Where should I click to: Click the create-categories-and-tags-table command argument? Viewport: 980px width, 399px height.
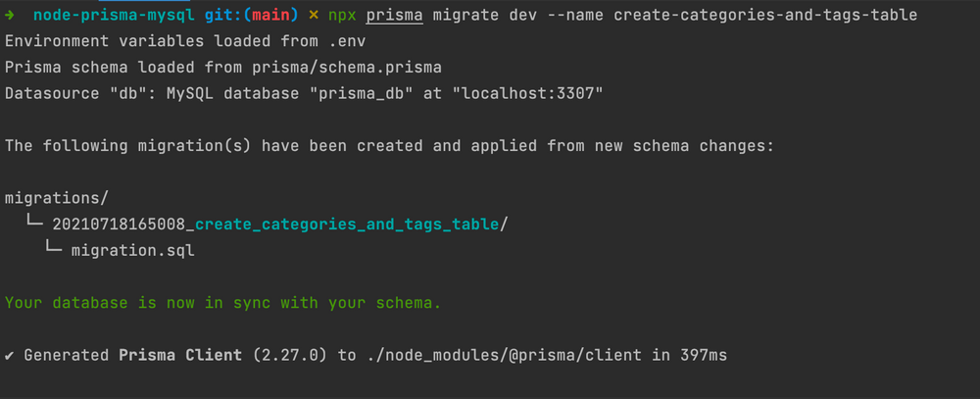tap(772, 16)
